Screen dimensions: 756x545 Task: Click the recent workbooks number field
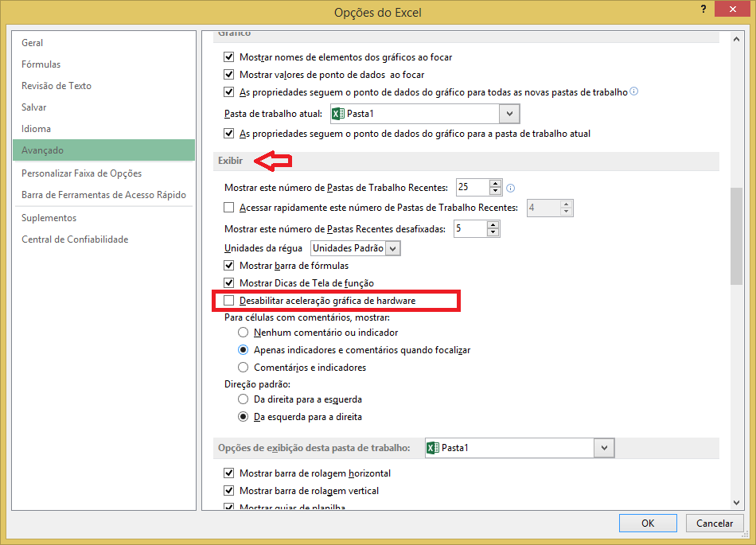tap(470, 189)
